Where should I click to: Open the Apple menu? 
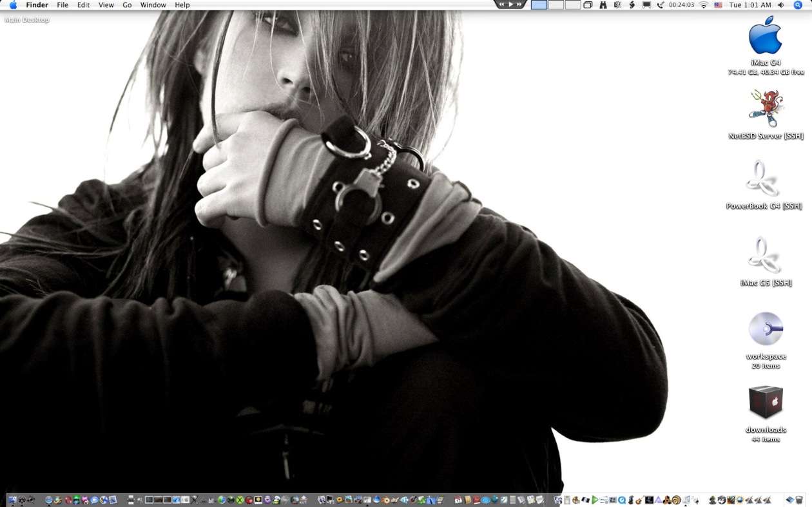pos(13,5)
